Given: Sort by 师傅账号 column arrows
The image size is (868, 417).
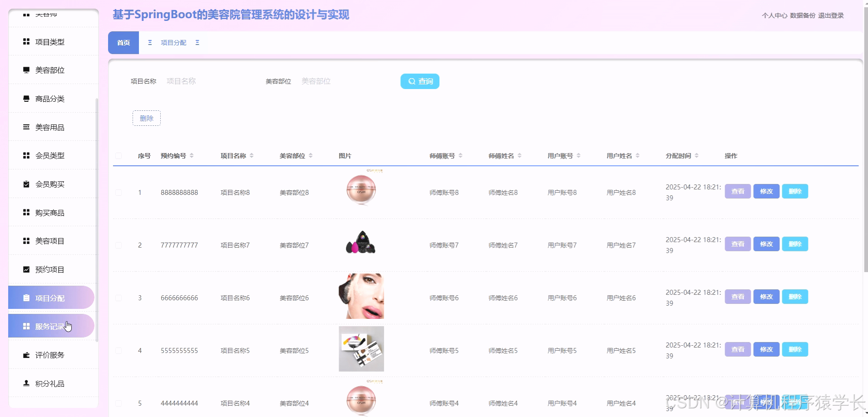Looking at the screenshot, I should click(x=460, y=156).
